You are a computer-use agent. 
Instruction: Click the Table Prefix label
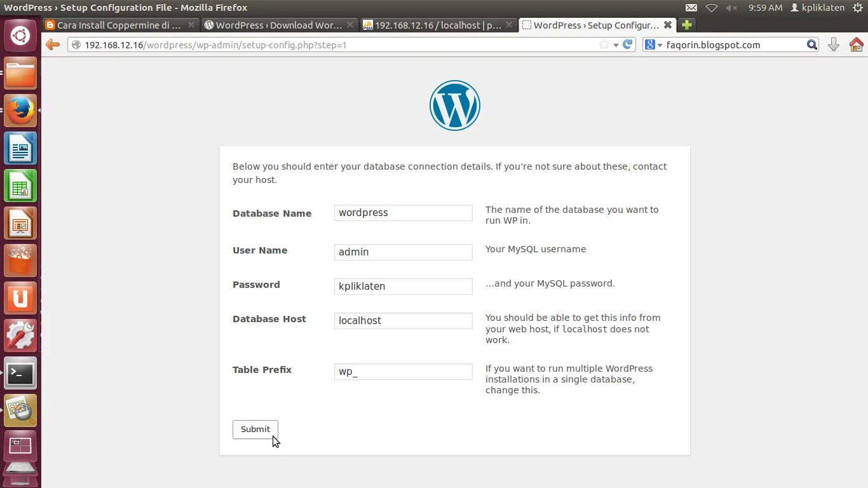(x=262, y=370)
